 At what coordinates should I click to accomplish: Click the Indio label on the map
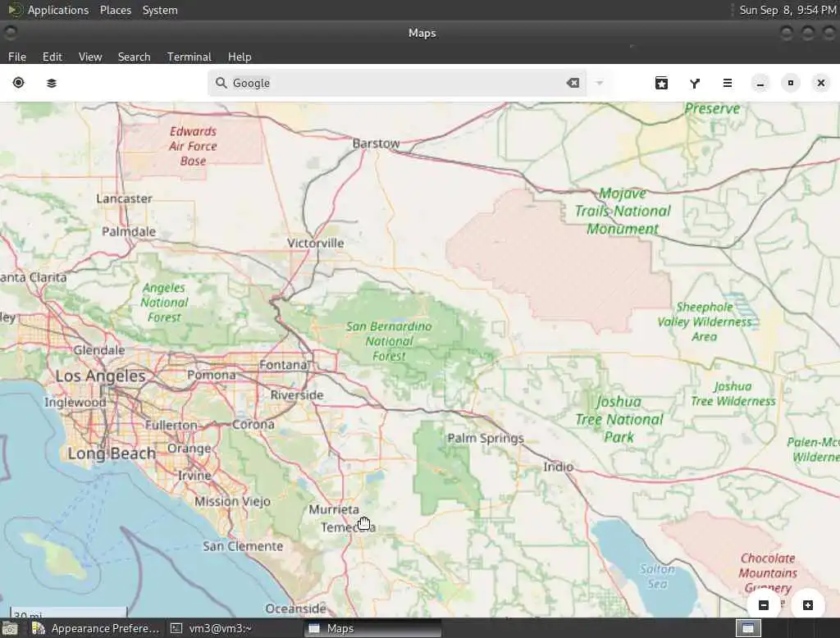coord(558,467)
